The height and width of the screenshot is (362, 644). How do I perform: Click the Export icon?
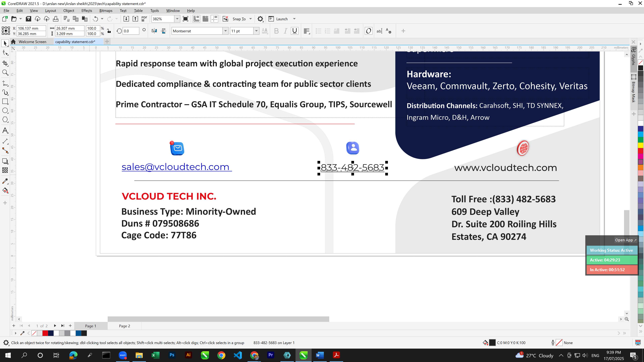(x=135, y=19)
